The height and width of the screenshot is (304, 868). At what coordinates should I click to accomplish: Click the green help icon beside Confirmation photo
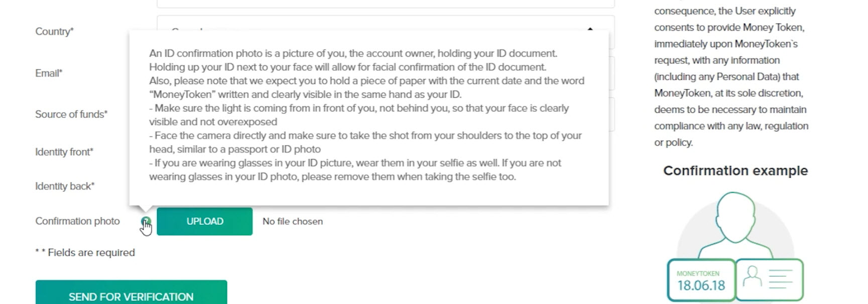146,221
